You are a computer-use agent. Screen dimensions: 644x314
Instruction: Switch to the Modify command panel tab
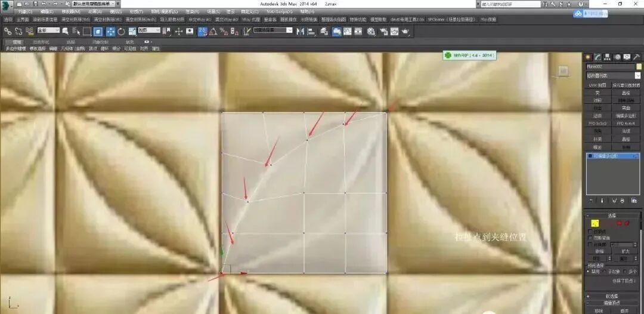(x=598, y=57)
